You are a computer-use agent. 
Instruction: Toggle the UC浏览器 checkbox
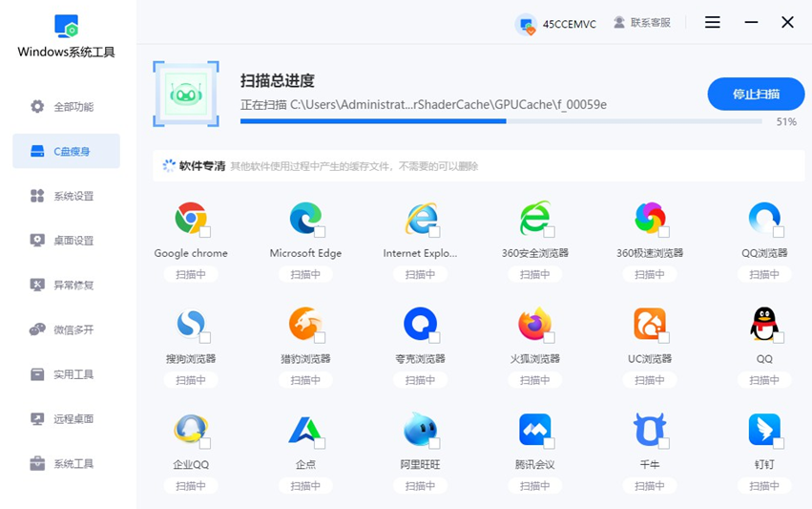(664, 338)
